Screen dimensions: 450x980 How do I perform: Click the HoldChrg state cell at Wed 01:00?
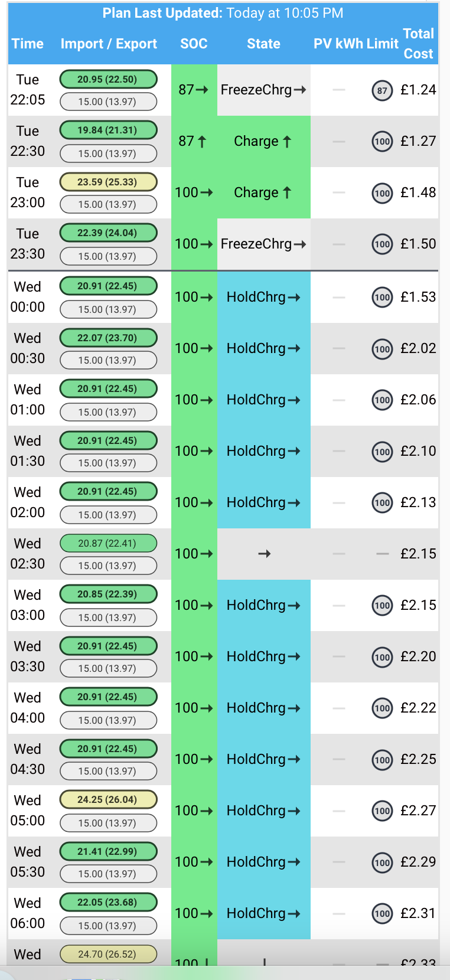(263, 400)
